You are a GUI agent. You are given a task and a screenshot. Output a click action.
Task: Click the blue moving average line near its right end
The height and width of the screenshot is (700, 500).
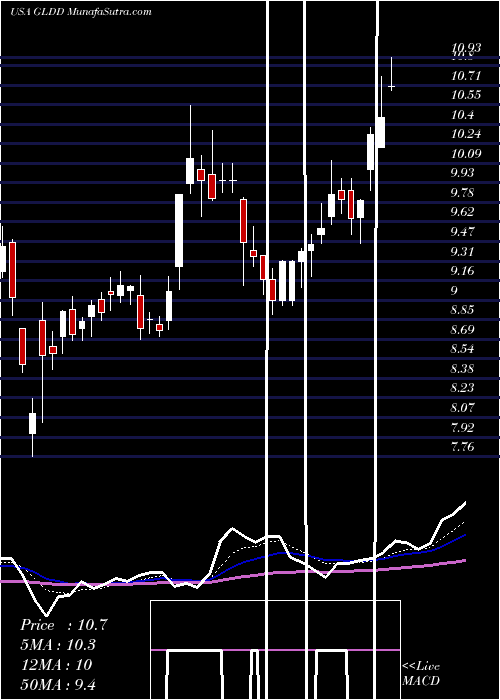(x=455, y=539)
